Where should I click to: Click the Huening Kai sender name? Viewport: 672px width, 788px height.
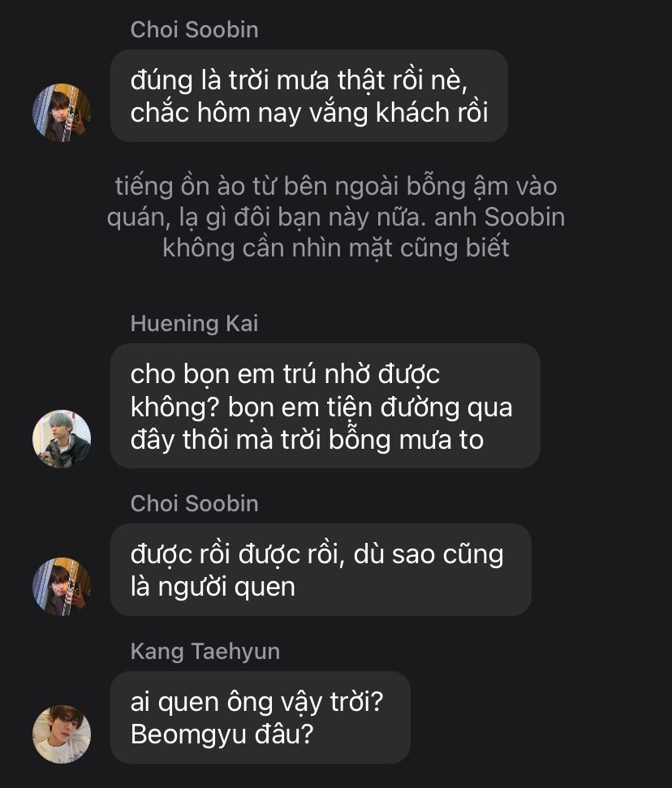click(194, 324)
